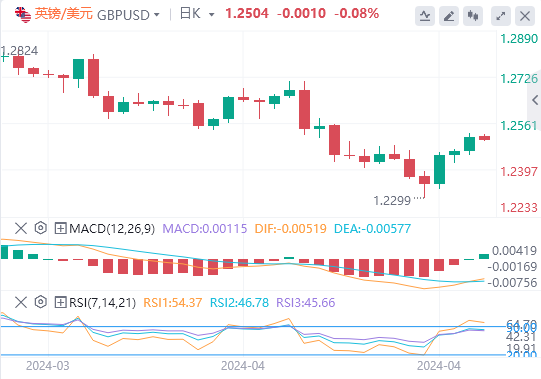Click the current price 1.2504
This screenshot has width=541, height=379.
(247, 14)
